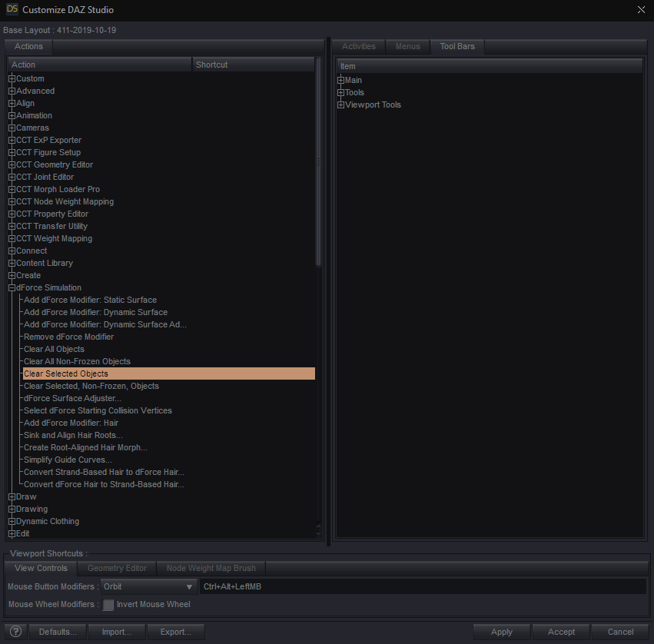Collapse the dForce Simulation group
Screen dimensions: 654x644
(x=12, y=287)
